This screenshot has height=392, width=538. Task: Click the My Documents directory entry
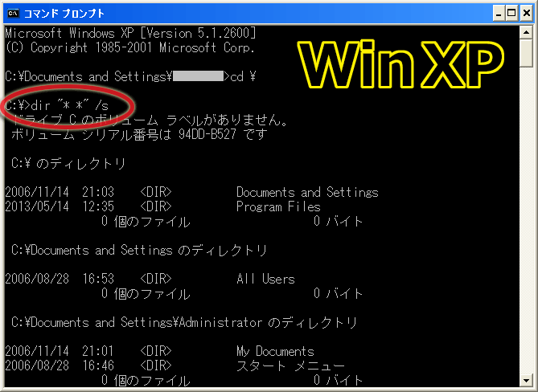pos(275,351)
